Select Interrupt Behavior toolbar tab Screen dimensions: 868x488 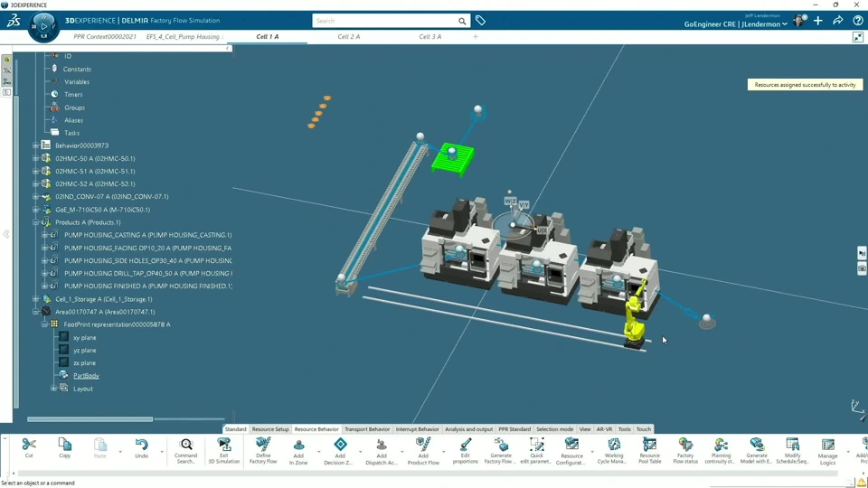coord(418,428)
